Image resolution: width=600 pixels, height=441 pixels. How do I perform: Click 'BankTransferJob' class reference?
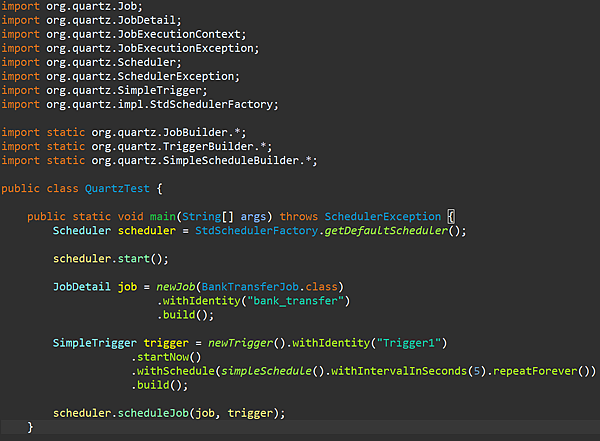point(250,287)
